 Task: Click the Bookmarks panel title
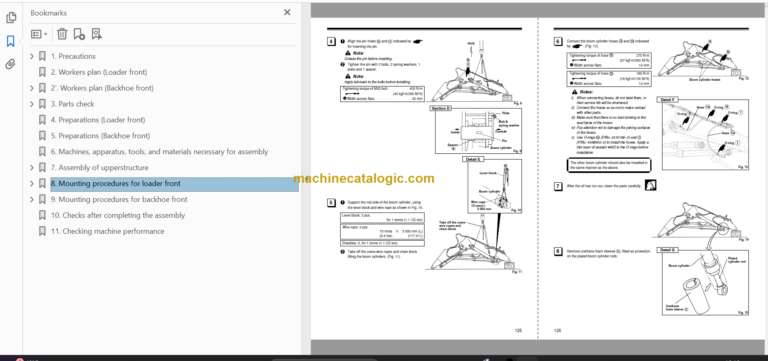point(48,13)
